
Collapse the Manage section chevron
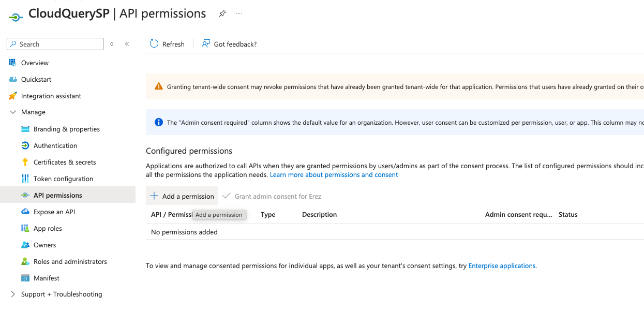point(13,112)
